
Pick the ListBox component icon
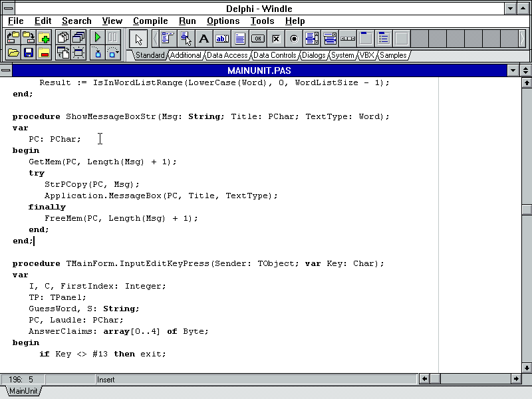312,39
